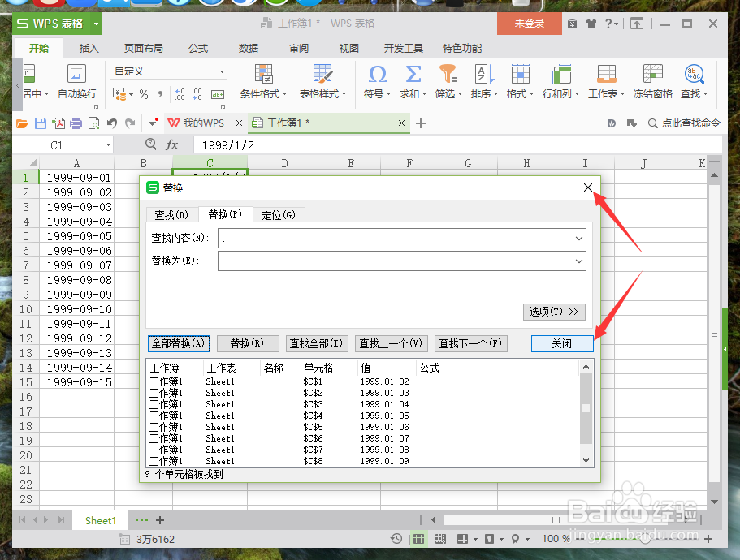Open the Page Layout (页面布局) tab

[x=144, y=49]
